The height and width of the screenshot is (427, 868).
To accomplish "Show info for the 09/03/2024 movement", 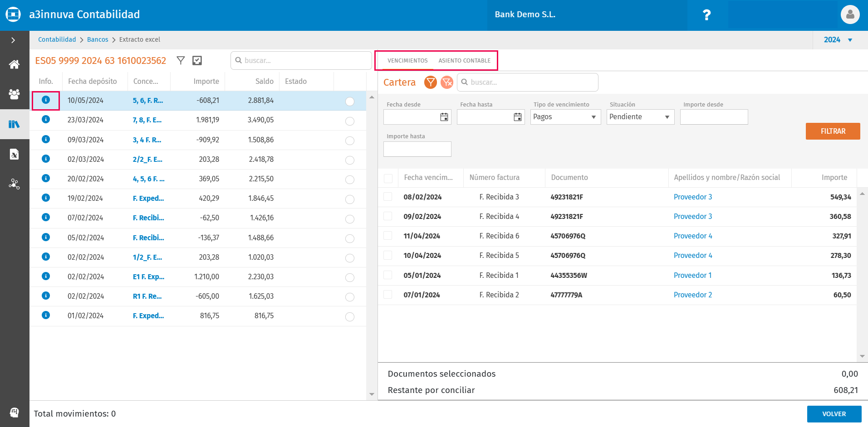I will (x=46, y=139).
